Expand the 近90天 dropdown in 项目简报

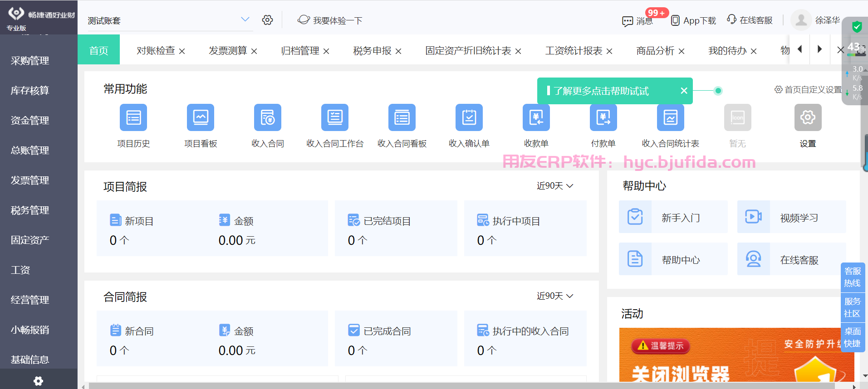coord(555,186)
